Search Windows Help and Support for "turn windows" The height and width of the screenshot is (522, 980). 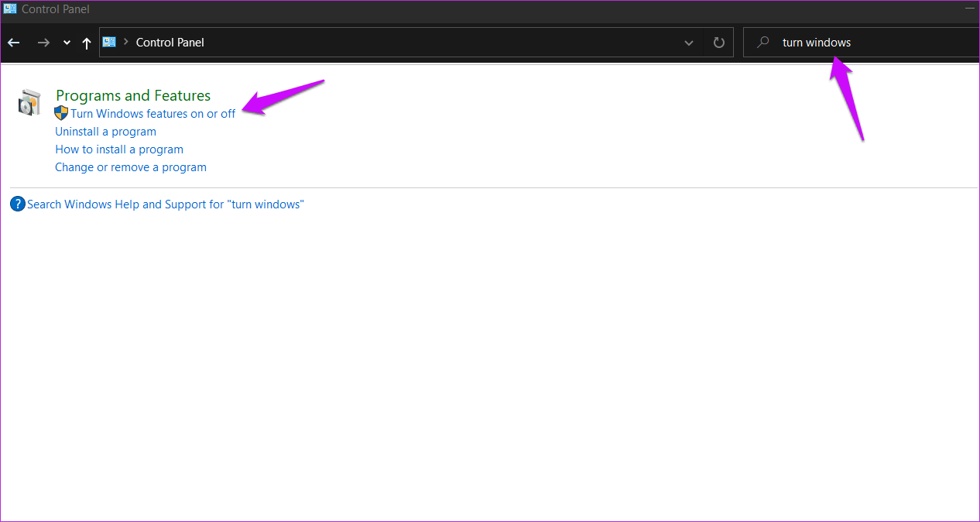pyautogui.click(x=166, y=204)
